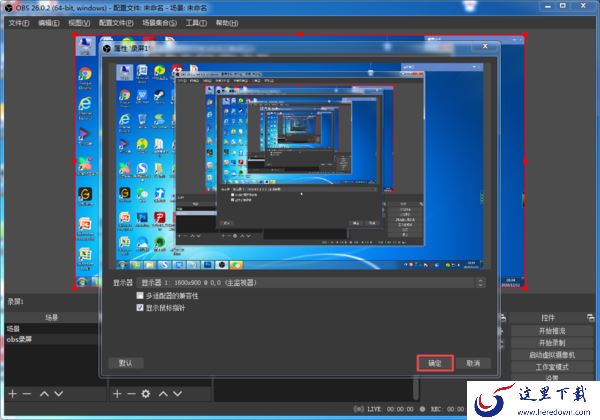Start recording with 开始录制
The height and width of the screenshot is (420, 600).
551,343
